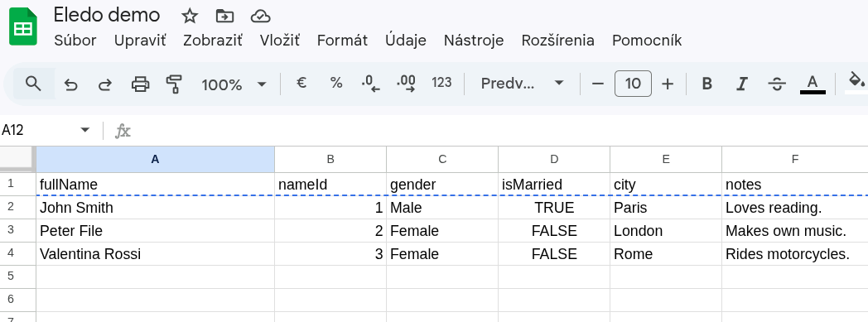This screenshot has width=868, height=322.
Task: Select row 1 header
Action: 17,185
